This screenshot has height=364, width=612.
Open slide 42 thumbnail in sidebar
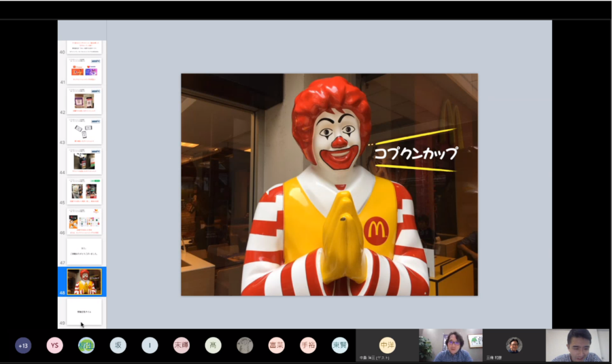pyautogui.click(x=84, y=101)
